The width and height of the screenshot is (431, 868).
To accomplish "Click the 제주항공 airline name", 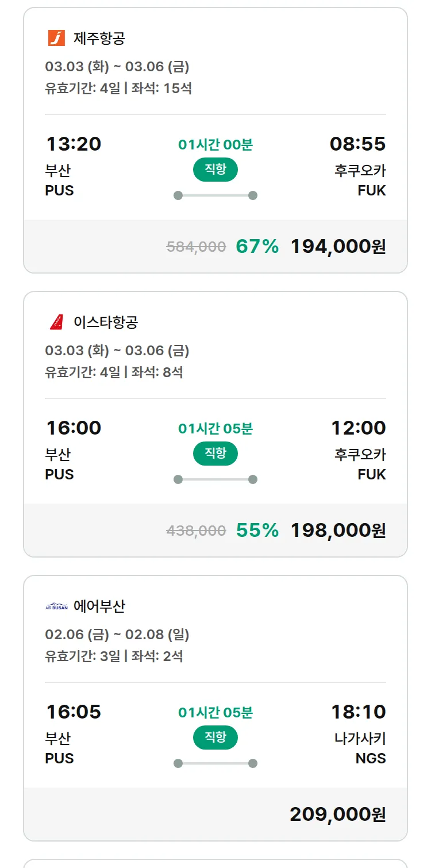I will 99,39.
